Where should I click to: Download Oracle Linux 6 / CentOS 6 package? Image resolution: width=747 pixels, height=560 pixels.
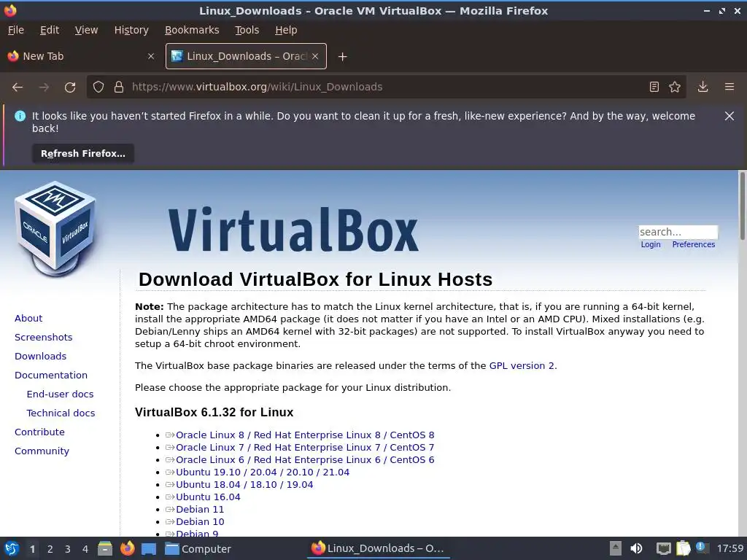[305, 459]
